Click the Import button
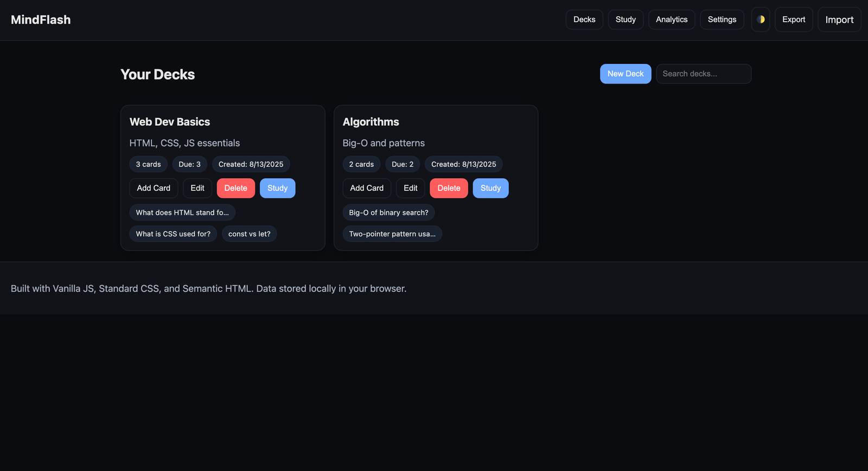This screenshot has height=471, width=868. pos(839,20)
